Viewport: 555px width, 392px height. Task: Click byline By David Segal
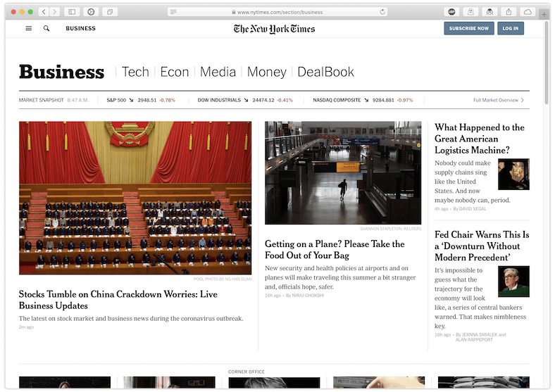point(470,209)
